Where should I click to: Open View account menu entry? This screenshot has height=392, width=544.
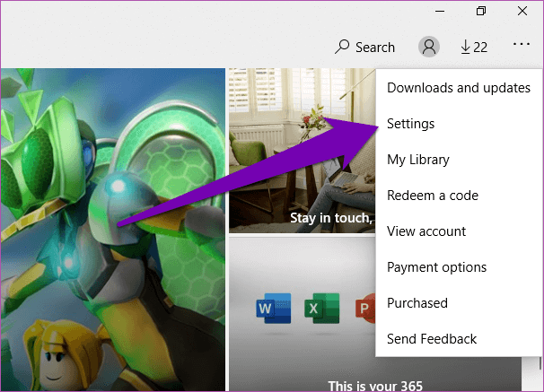tap(459, 231)
